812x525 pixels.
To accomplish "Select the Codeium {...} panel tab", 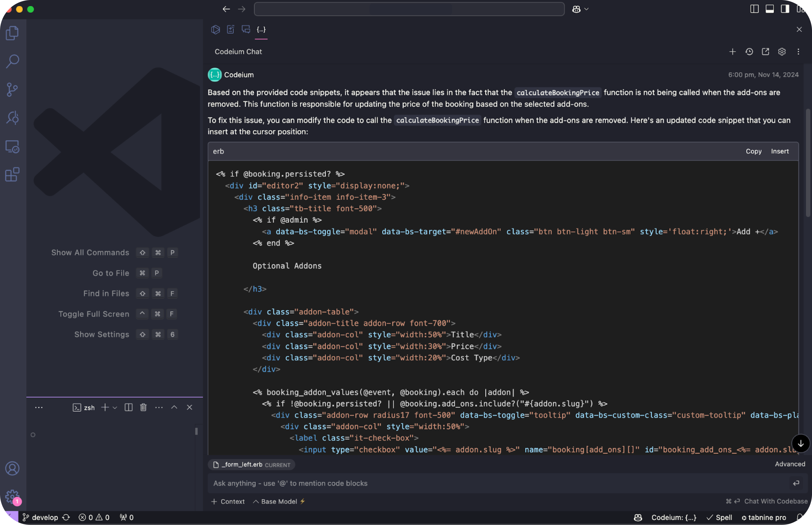I will point(261,30).
